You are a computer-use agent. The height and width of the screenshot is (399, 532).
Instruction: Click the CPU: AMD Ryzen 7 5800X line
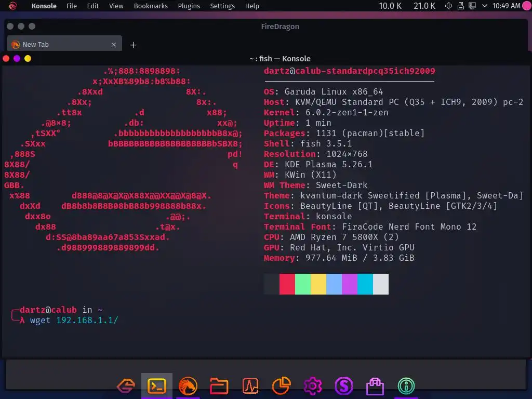click(x=331, y=237)
